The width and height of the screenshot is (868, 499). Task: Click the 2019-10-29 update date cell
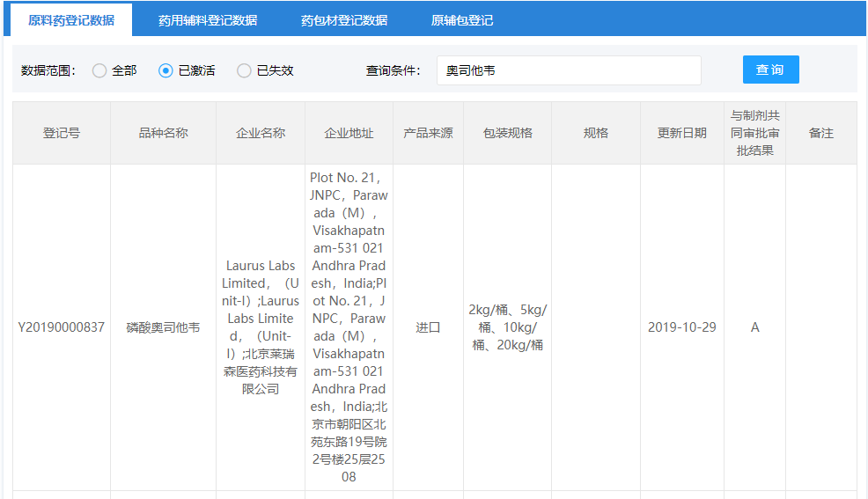pos(681,327)
